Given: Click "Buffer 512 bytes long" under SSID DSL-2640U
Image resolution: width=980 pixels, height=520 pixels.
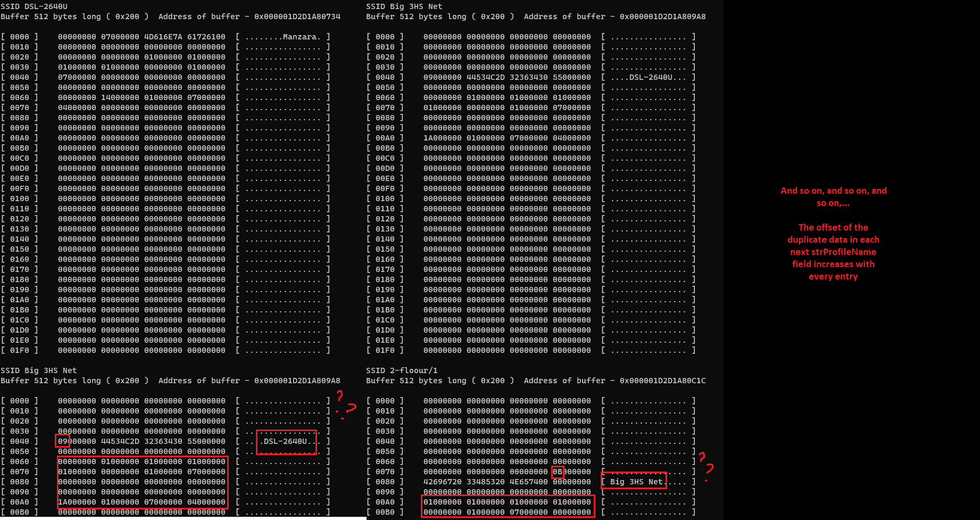Looking at the screenshot, I should [51, 16].
